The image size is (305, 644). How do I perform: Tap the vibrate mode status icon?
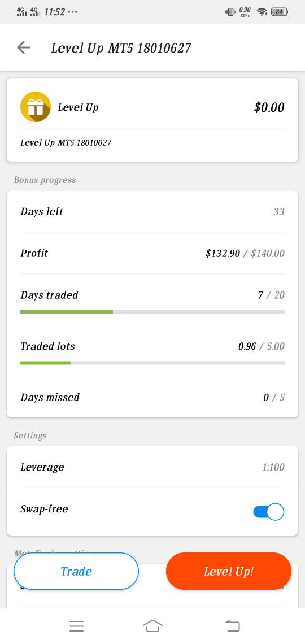click(x=230, y=12)
